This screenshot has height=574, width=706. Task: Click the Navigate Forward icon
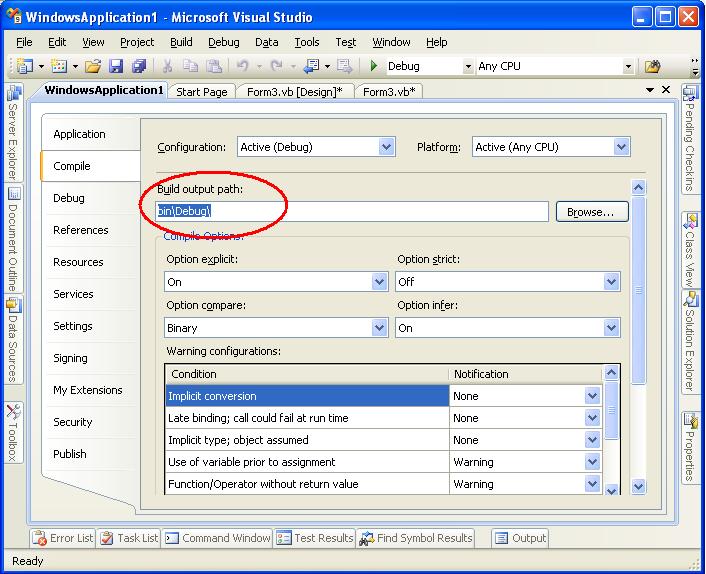tap(345, 66)
